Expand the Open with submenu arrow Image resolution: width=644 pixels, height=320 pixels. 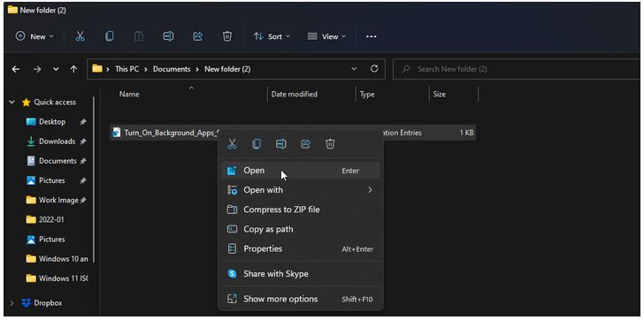[370, 190]
